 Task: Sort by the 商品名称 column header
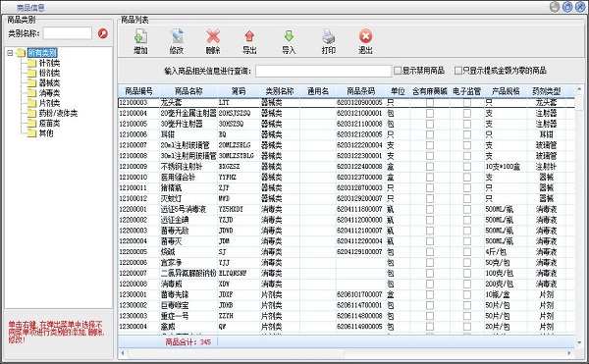(x=188, y=91)
